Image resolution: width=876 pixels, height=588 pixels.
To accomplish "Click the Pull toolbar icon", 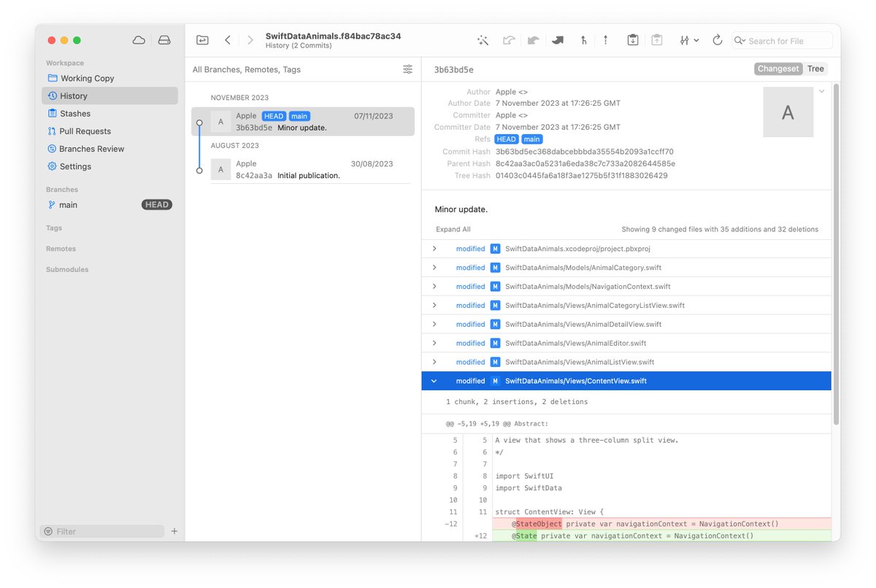I will 534,40.
